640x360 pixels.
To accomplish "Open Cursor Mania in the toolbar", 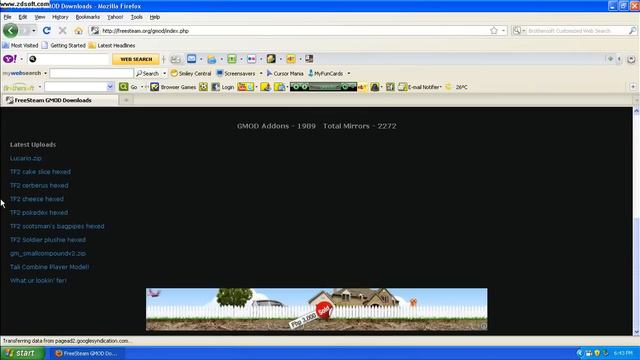I will (285, 73).
